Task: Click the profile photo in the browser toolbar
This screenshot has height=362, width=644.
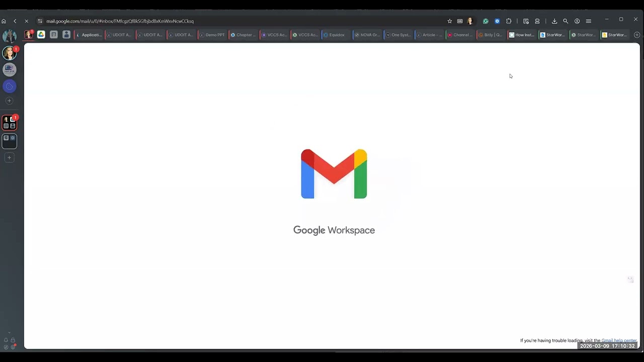Action: [x=470, y=21]
